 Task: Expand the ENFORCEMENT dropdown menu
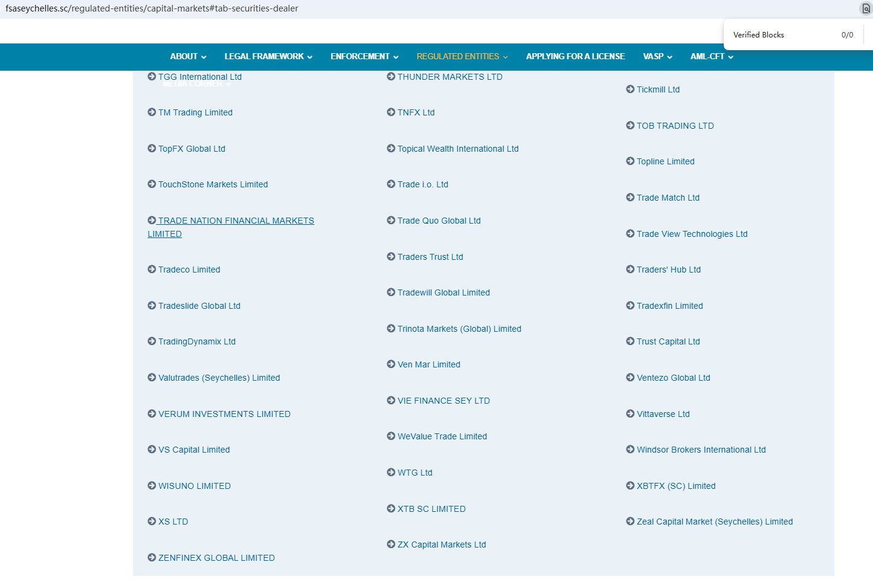364,56
